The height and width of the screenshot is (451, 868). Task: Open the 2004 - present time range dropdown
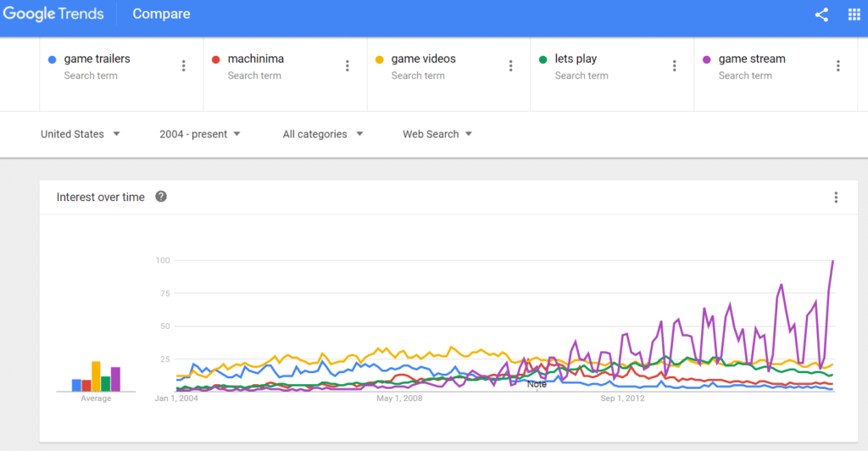[x=200, y=134]
